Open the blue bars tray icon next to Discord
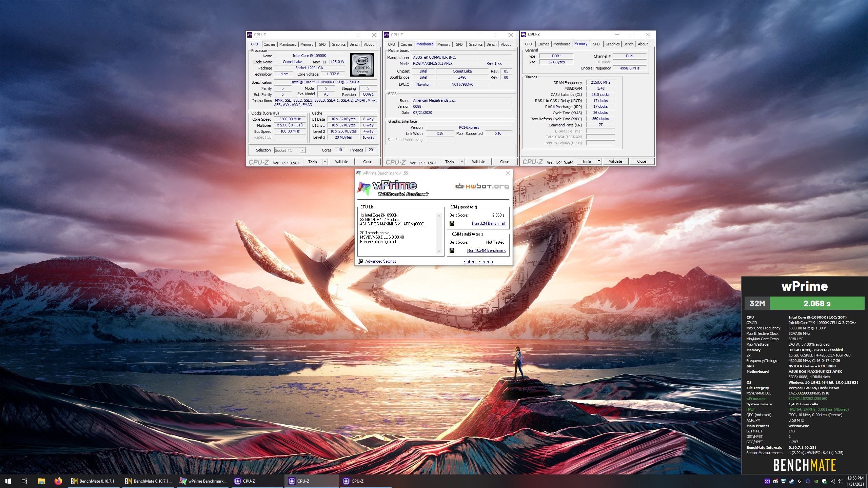The height and width of the screenshot is (488, 868). (784, 481)
